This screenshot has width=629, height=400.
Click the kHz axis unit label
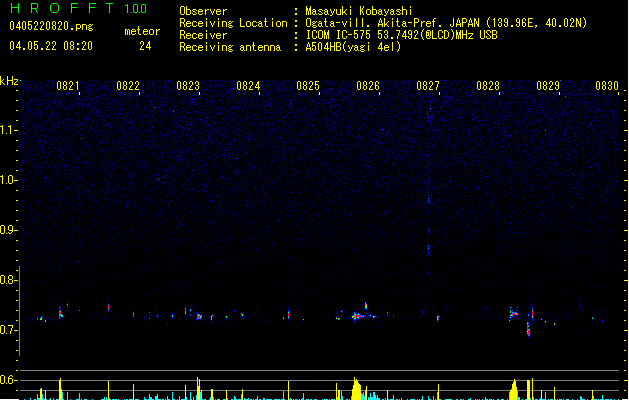click(9, 81)
